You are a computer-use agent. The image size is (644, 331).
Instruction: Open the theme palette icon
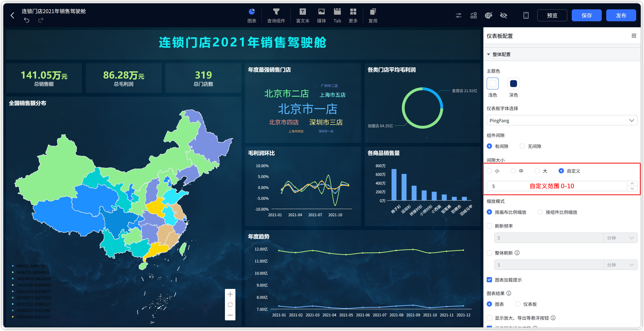point(488,15)
